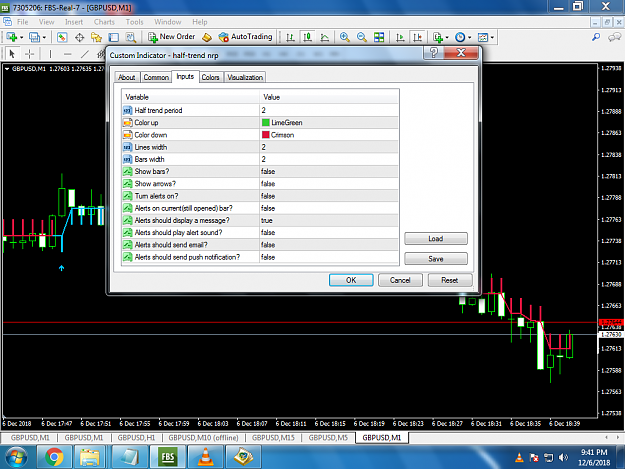Open the chart templates icon
Viewport: 625px width, 469px height.
click(483, 37)
